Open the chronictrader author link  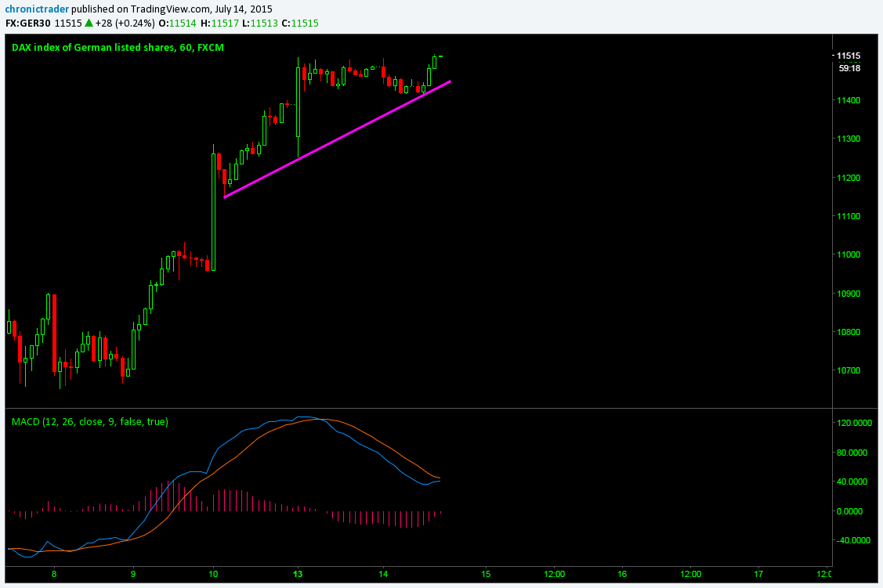(x=37, y=9)
